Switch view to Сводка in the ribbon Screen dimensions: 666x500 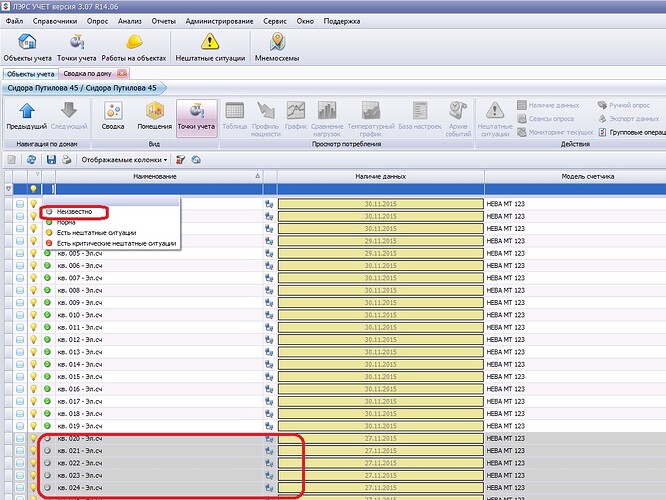[x=113, y=116]
